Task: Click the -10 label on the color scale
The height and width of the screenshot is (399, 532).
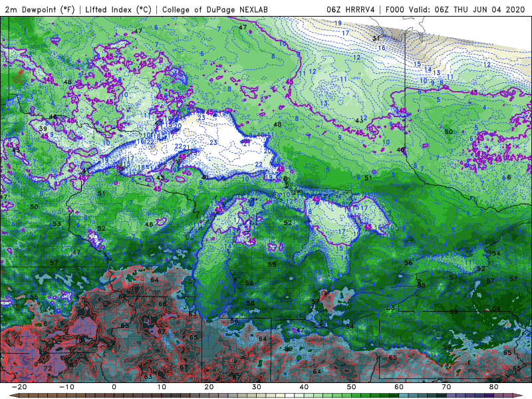Action: click(x=66, y=387)
